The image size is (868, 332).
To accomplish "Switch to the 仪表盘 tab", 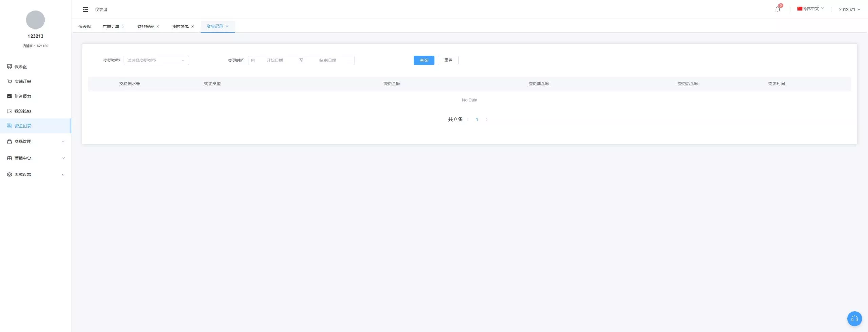I will [84, 27].
